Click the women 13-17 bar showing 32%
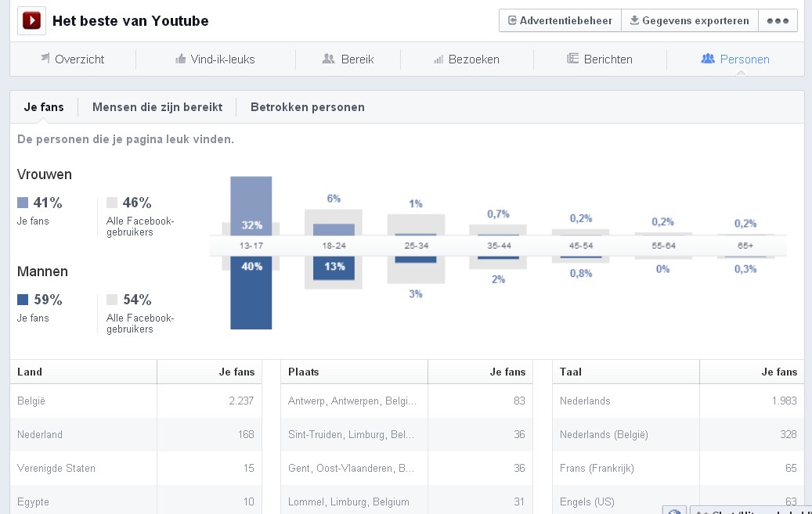The width and height of the screenshot is (812, 514). (x=251, y=206)
